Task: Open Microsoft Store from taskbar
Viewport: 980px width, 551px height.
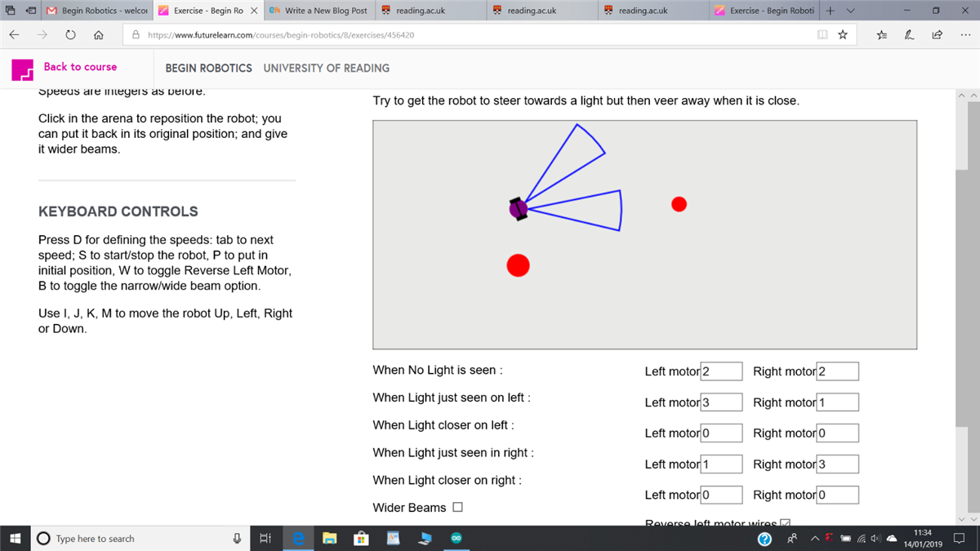Action: (361, 538)
